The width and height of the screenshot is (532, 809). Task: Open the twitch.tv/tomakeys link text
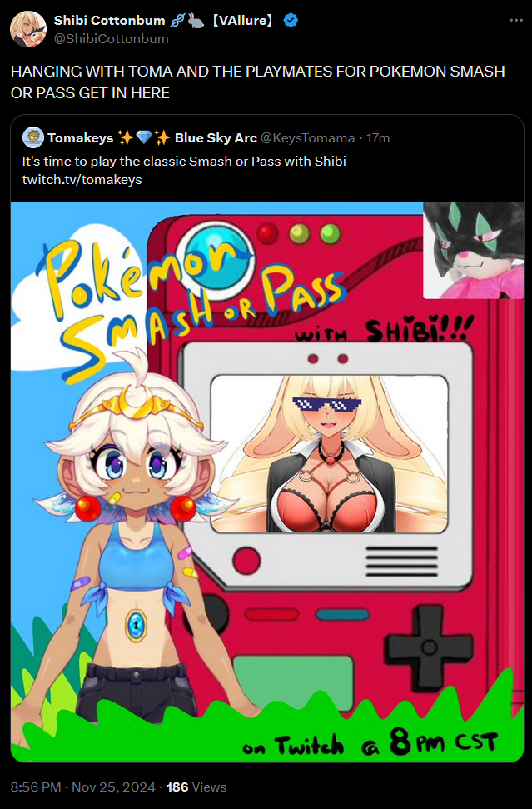coord(82,180)
